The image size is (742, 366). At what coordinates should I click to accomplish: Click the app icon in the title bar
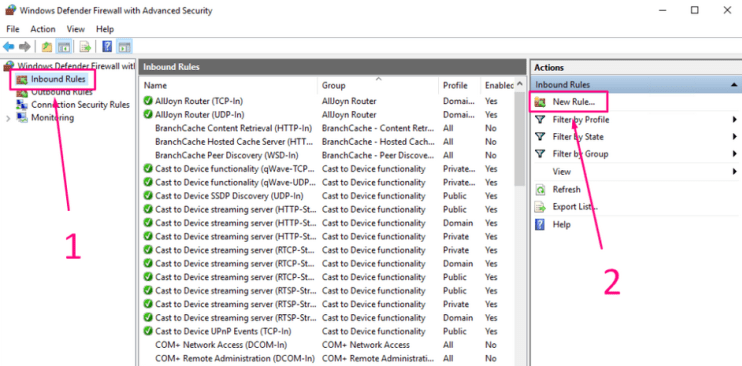[10, 10]
